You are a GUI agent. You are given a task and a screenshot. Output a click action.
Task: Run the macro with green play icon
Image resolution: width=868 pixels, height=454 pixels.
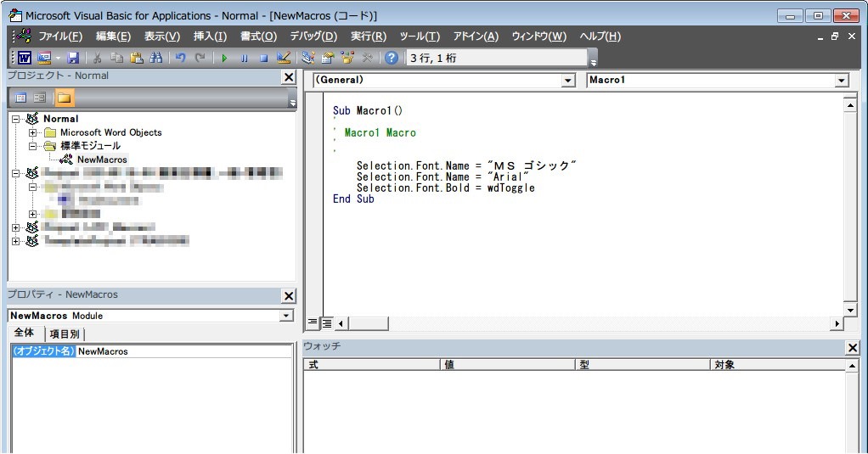click(x=224, y=58)
